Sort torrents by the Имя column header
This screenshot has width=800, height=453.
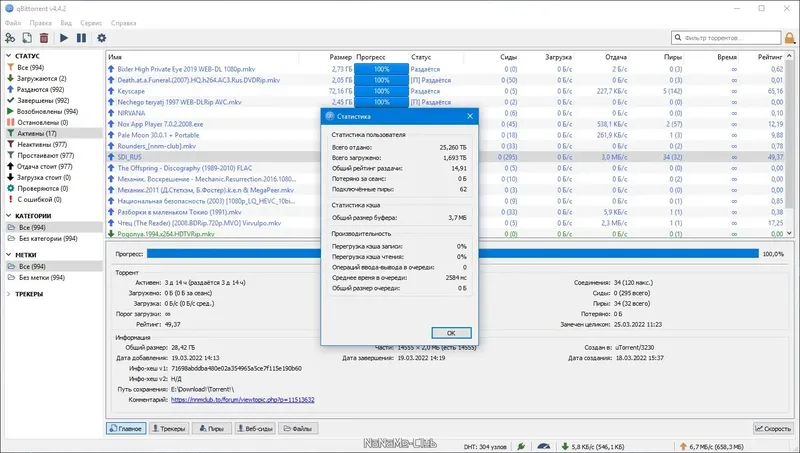[115, 57]
